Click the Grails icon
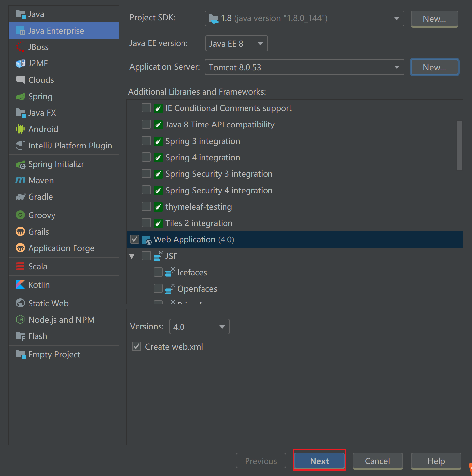Screen dimensions: 472x476 pyautogui.click(x=20, y=232)
